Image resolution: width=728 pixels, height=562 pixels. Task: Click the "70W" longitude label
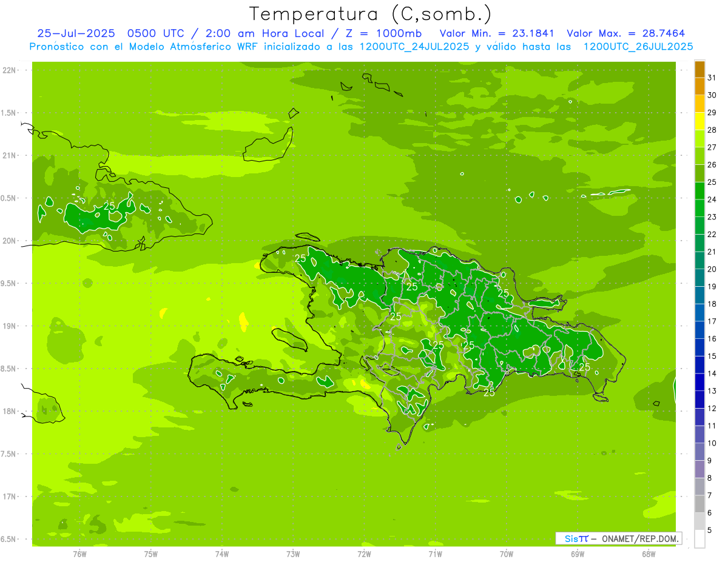pos(507,554)
